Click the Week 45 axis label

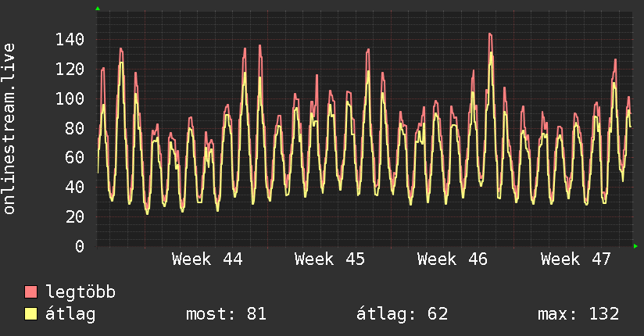point(330,259)
